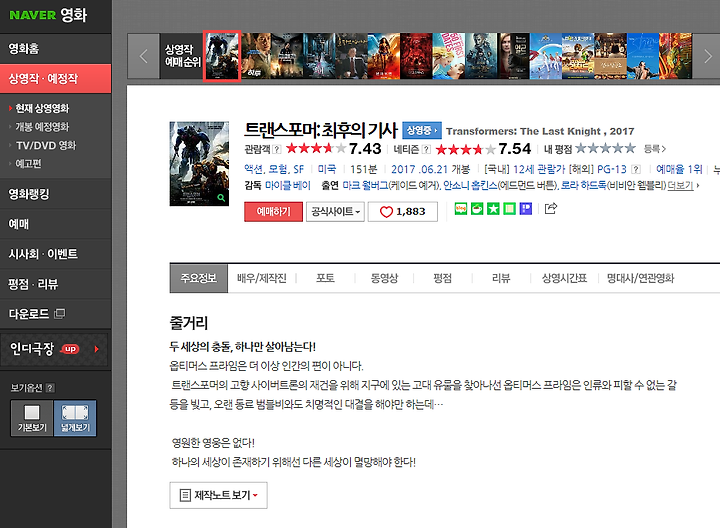Click the magnifier icon on the movie poster
This screenshot has width=720, height=528.
pyautogui.click(x=221, y=198)
